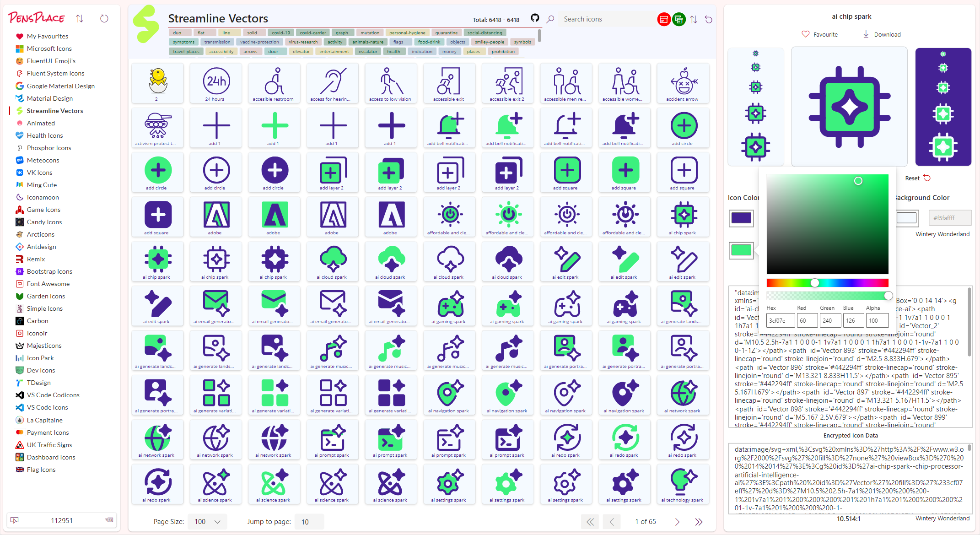This screenshot has width=980, height=535.
Task: Toggle the 'money' tag filter
Action: click(x=449, y=52)
